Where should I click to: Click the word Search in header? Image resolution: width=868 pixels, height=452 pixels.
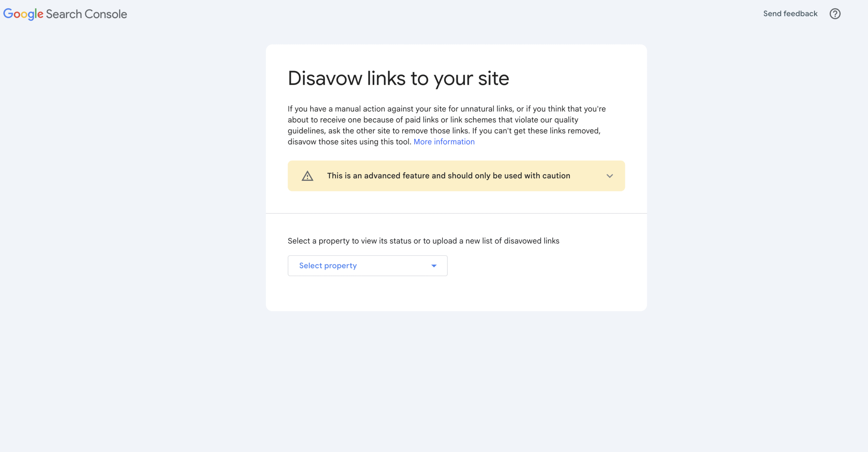(x=64, y=14)
